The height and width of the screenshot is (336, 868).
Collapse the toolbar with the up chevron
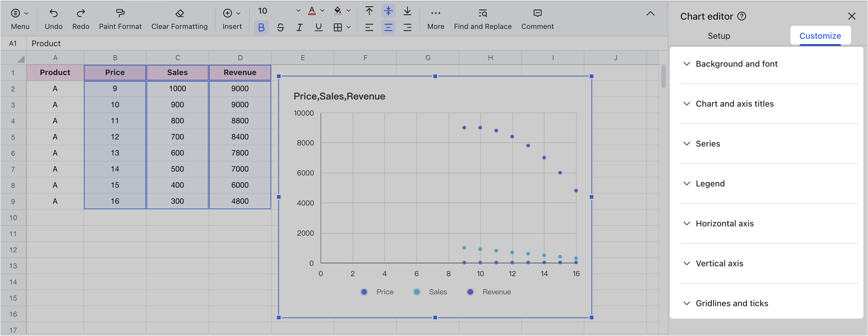(x=650, y=13)
